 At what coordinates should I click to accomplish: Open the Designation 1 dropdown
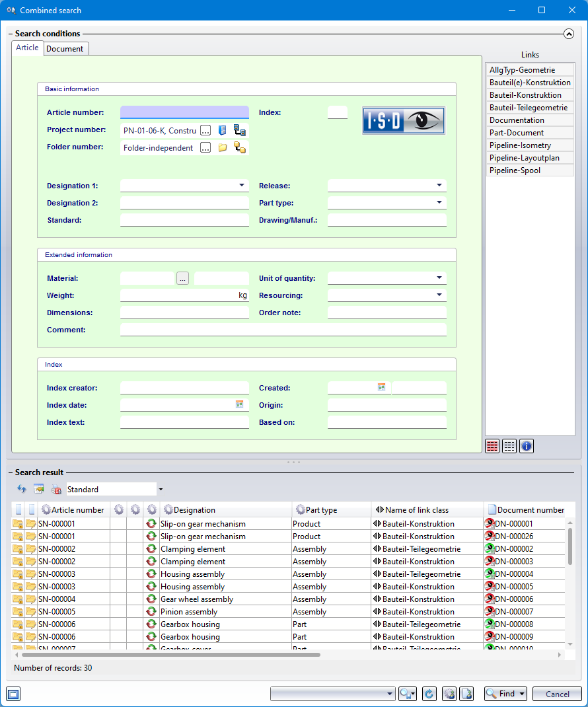click(x=242, y=185)
